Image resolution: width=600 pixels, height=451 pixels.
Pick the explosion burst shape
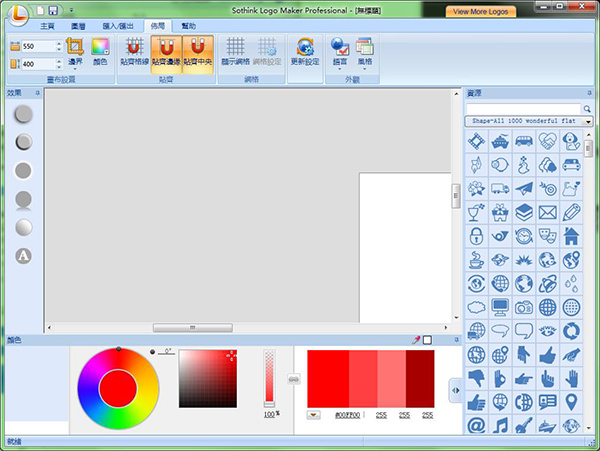(524, 260)
